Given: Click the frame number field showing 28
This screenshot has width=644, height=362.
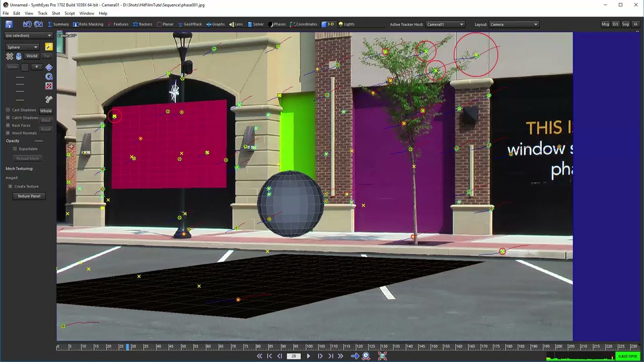Looking at the screenshot, I should tap(294, 356).
